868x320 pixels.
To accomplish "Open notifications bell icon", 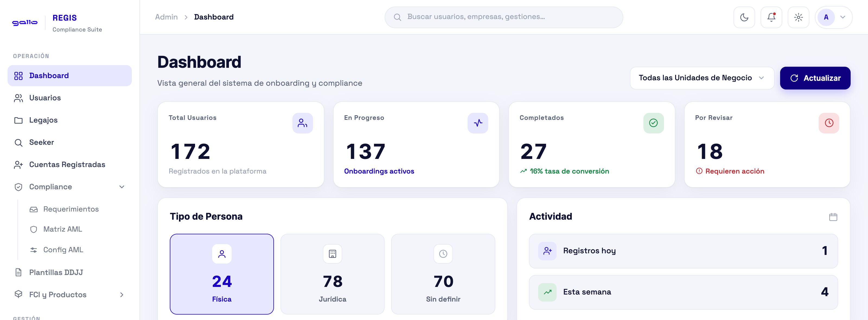I will pyautogui.click(x=771, y=17).
